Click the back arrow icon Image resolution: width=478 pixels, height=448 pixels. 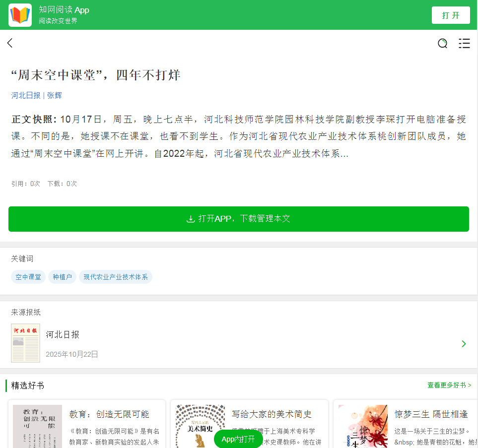coord(10,43)
